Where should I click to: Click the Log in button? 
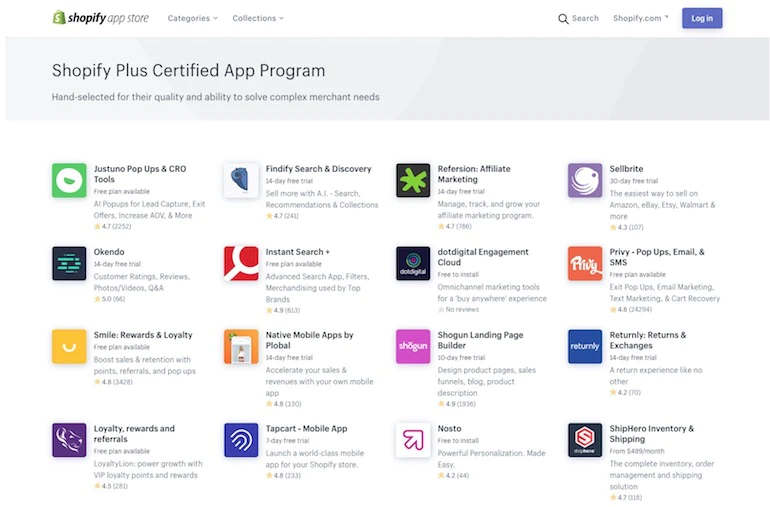701,18
